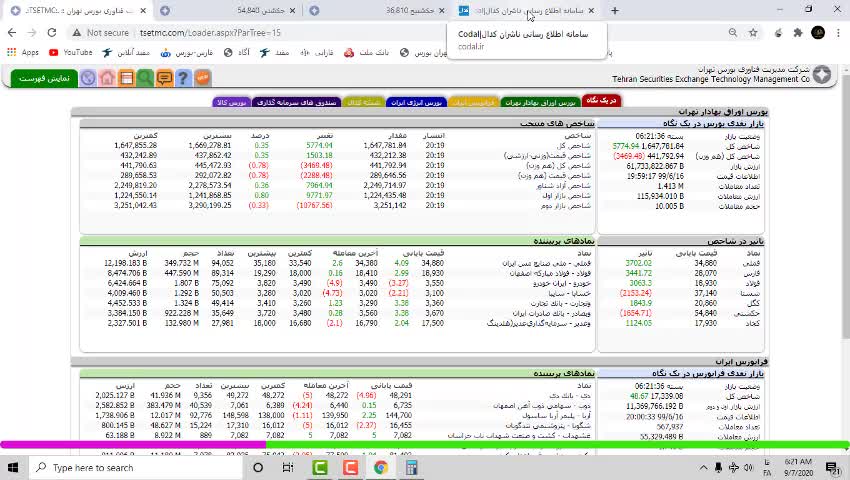The height and width of the screenshot is (480, 850).
Task: Open the YouTube bookmark
Action: pos(70,52)
